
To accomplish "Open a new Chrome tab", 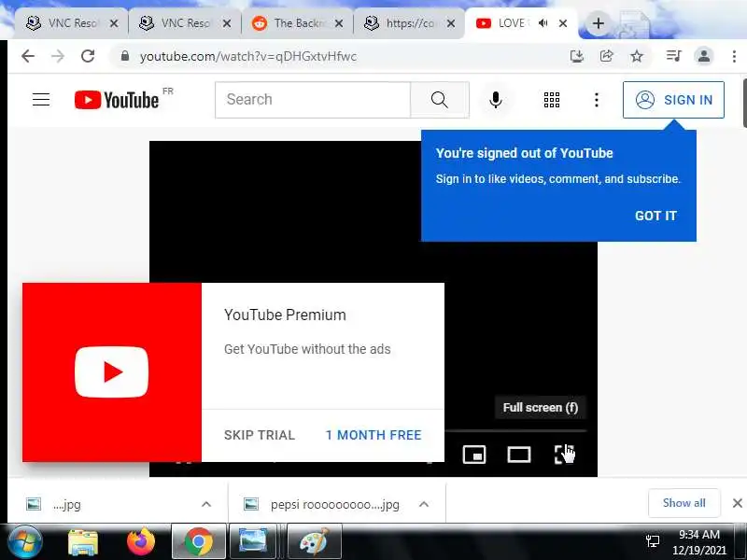I will pyautogui.click(x=598, y=22).
